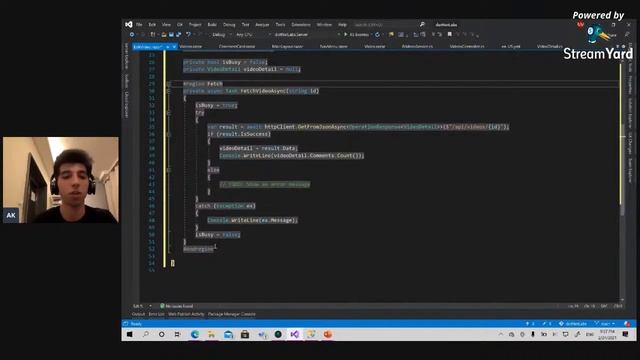Collapse the FetchVideoAsync method outline
This screenshot has width=640, height=360.
click(x=169, y=91)
